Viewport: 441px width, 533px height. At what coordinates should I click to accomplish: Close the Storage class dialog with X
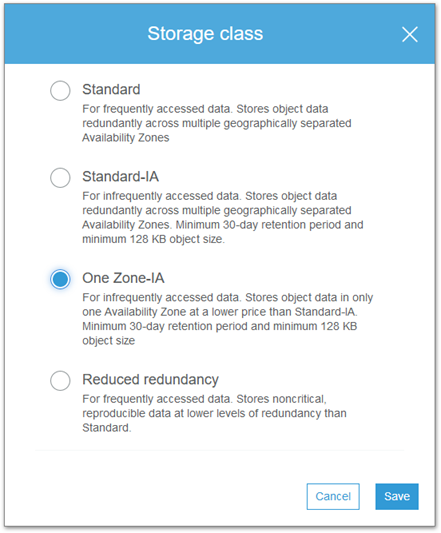click(x=410, y=34)
